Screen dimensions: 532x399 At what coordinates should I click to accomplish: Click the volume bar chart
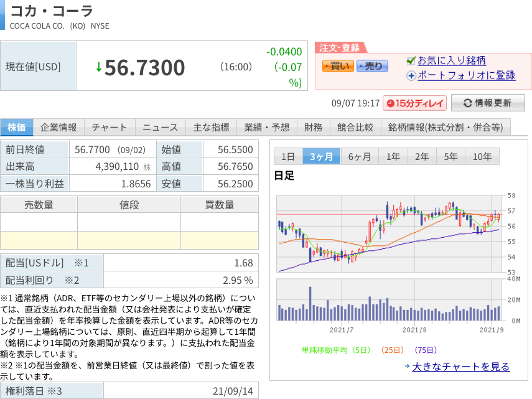click(x=389, y=300)
